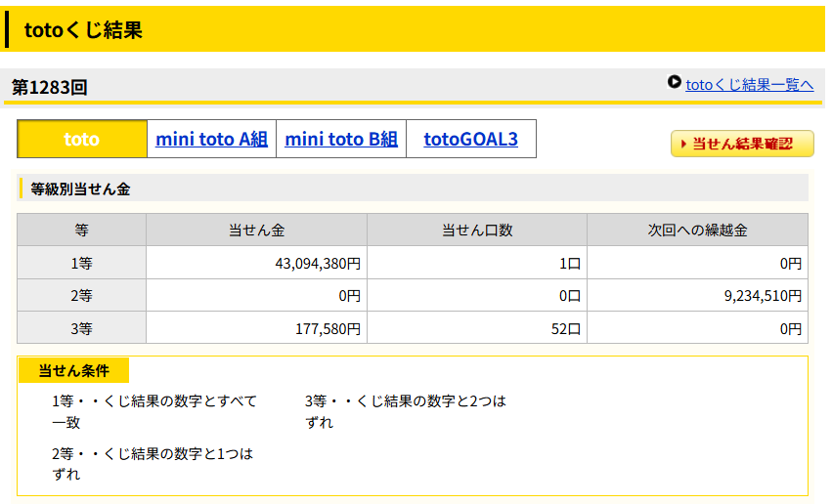Select the 43,094,380円 prize cell
Image resolution: width=832 pixels, height=504 pixels.
click(256, 263)
